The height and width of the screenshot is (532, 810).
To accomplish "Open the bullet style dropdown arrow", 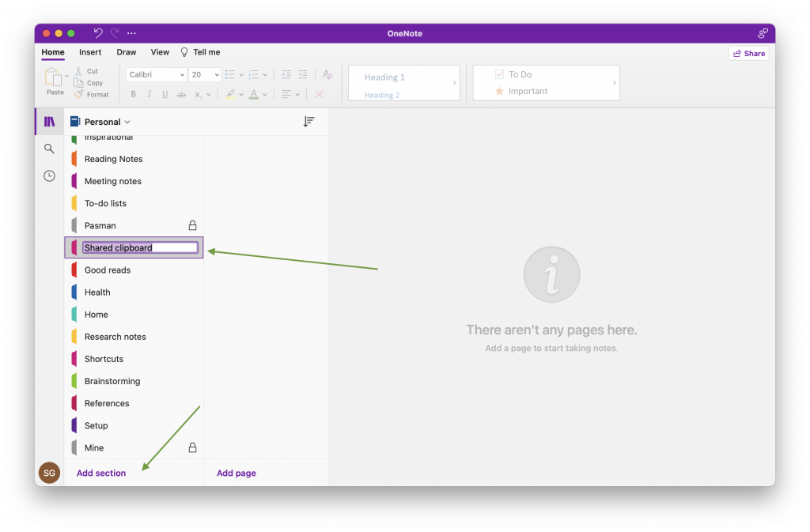I will coord(241,75).
